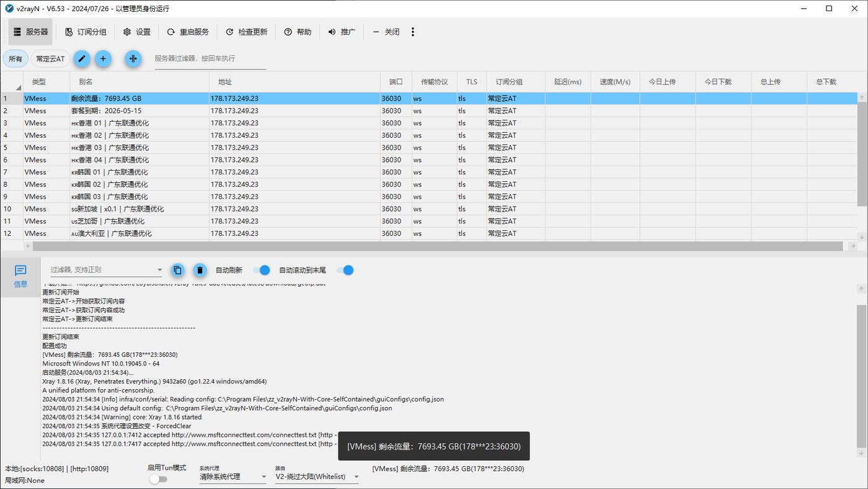
Task: Open the 订阅分组 subscription group menu
Action: (x=86, y=32)
